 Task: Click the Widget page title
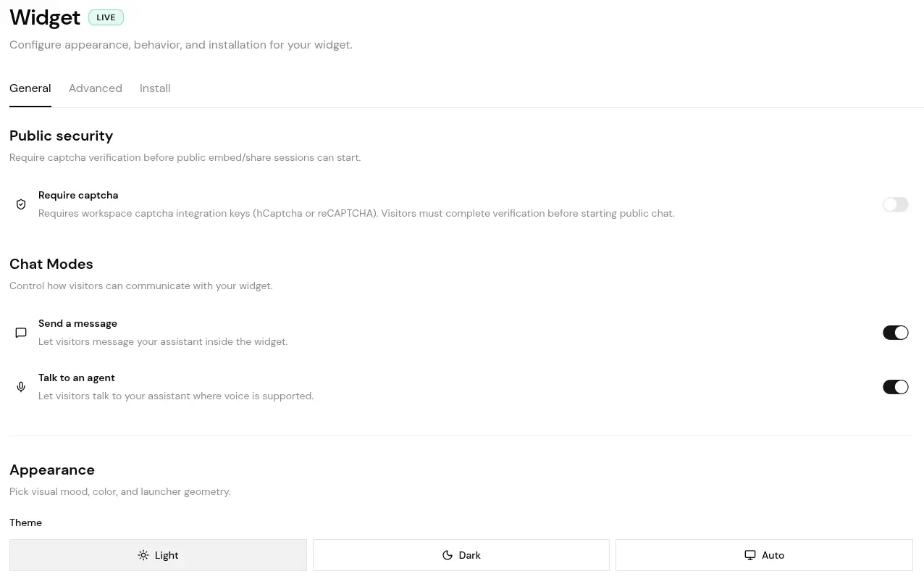(45, 17)
